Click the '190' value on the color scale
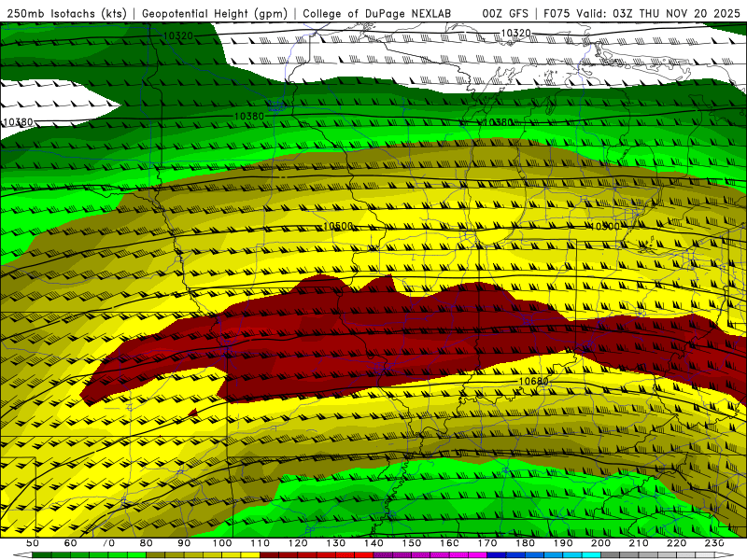This screenshot has width=747, height=560. (x=563, y=543)
